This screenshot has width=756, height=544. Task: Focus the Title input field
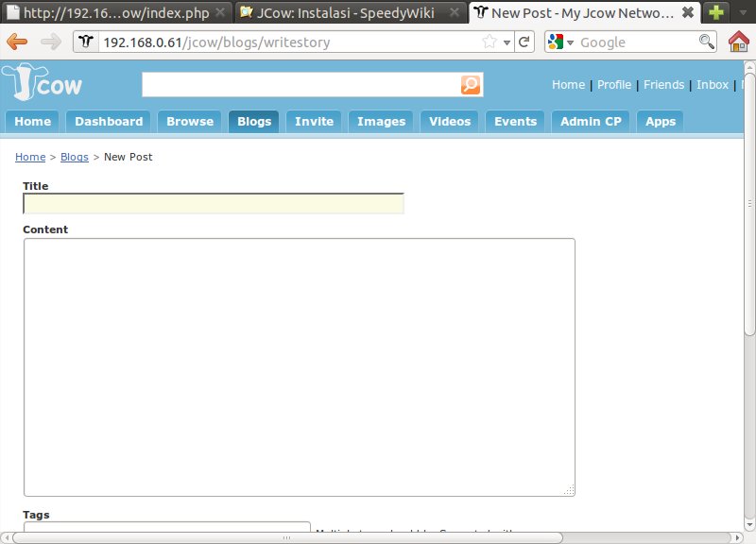214,204
